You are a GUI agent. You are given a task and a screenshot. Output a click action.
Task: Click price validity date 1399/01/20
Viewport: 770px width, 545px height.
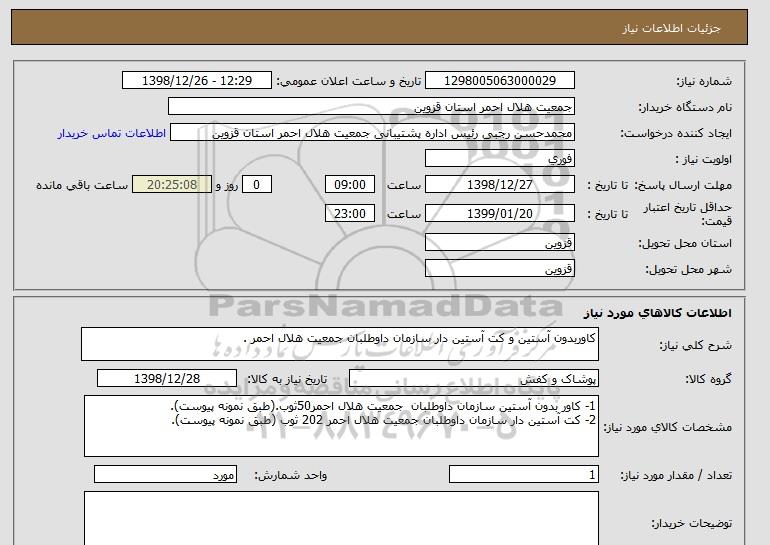499,214
